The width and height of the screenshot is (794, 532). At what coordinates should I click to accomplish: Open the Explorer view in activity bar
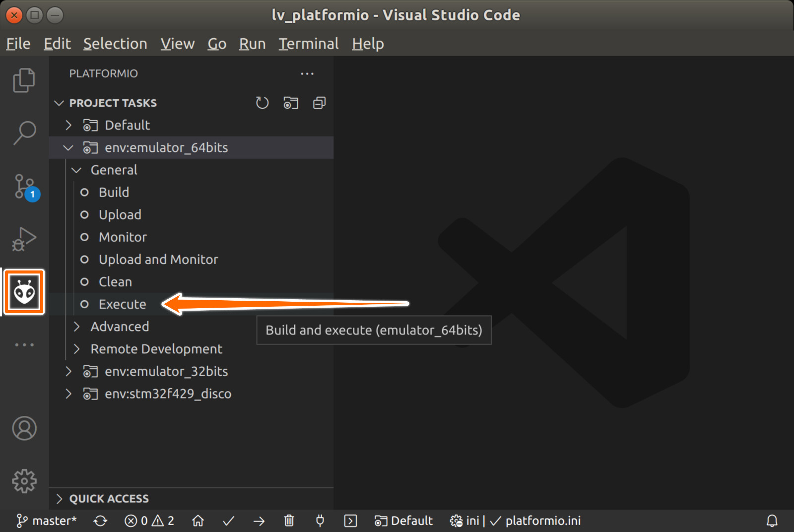click(x=24, y=80)
